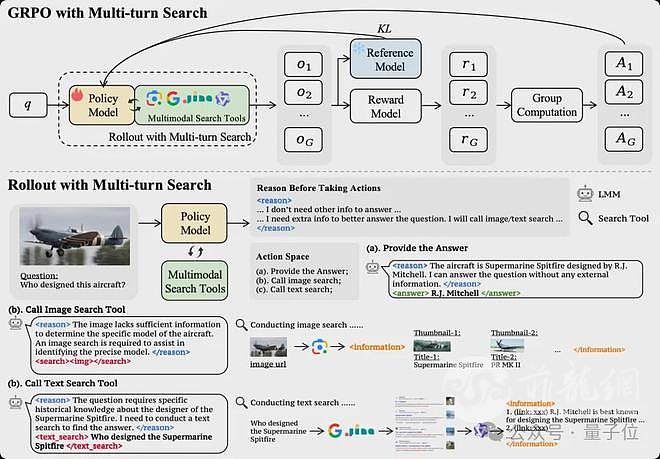Click the jina logo in the text search flow
This screenshot has height=459, width=660.
(360, 431)
